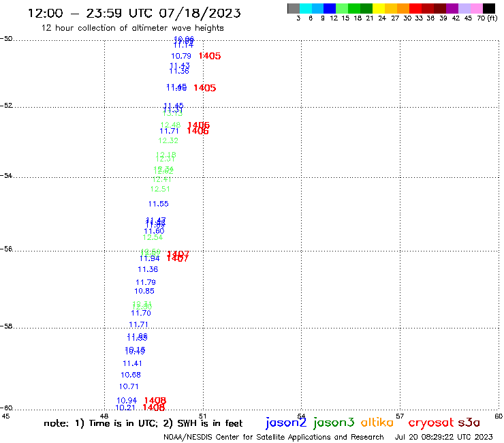
Task: Click the subtitle '12 hour collection of altimeter wave heights'
Action: [x=132, y=28]
